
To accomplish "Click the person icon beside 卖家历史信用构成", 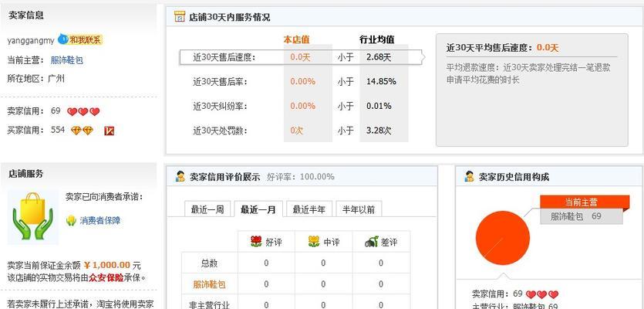I will 469,176.
